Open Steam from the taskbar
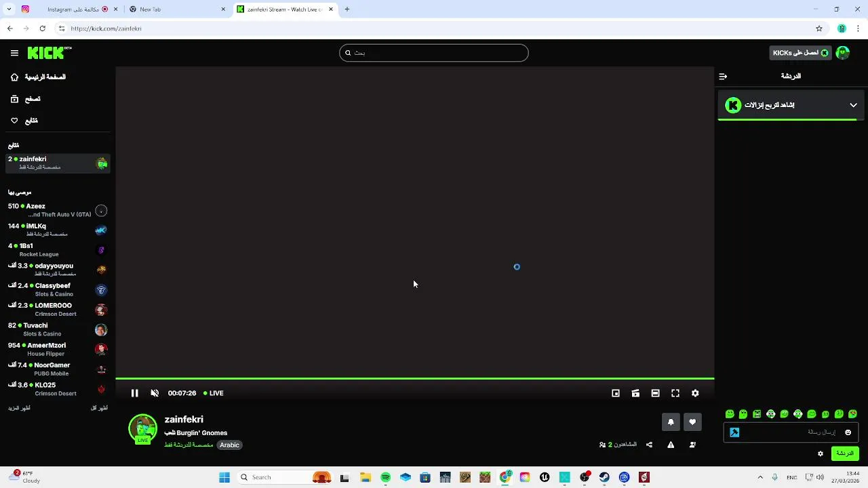Image resolution: width=868 pixels, height=488 pixels. point(604,477)
